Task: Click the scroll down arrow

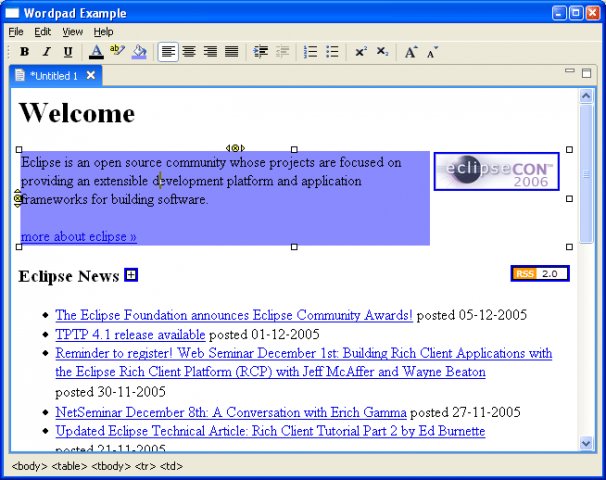Action: click(586, 443)
